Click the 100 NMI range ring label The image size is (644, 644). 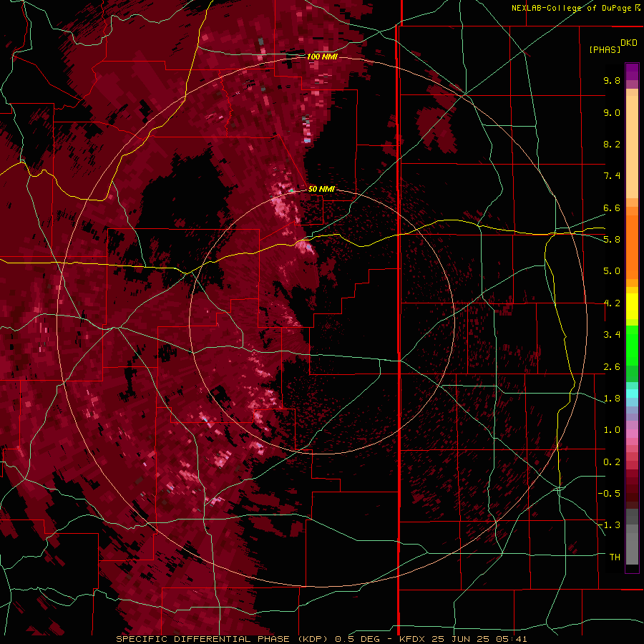pyautogui.click(x=322, y=57)
